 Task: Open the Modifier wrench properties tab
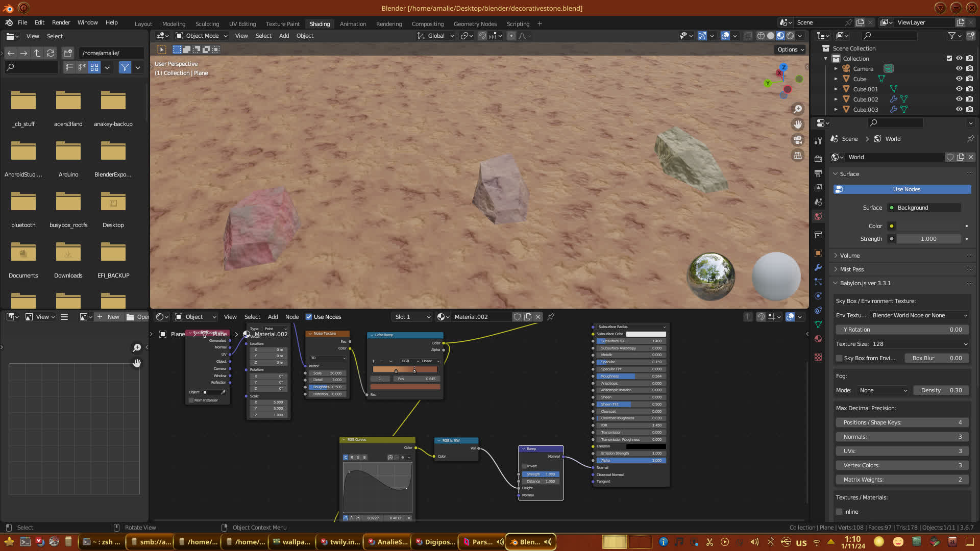coord(818,267)
